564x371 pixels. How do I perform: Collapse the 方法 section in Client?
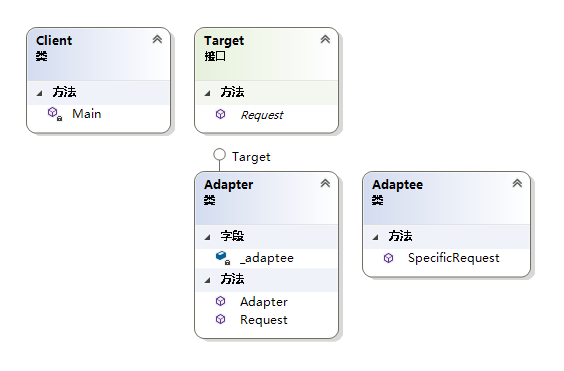point(40,93)
